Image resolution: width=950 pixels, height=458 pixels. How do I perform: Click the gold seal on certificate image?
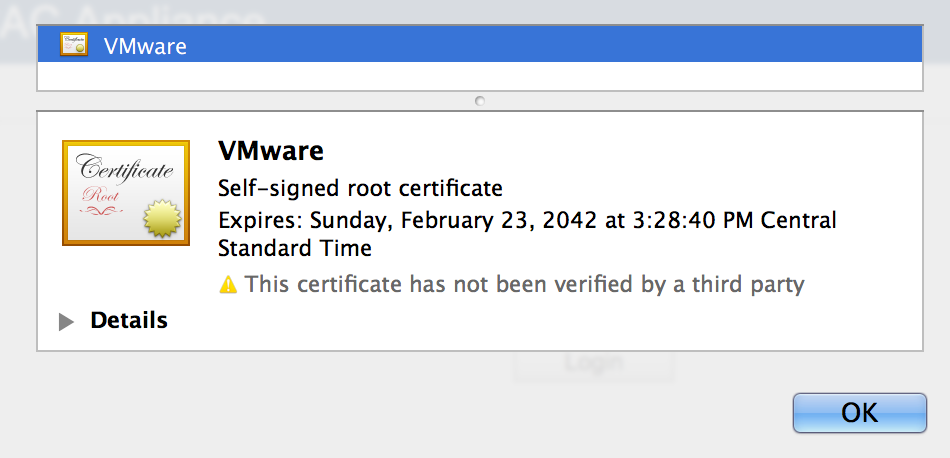pyautogui.click(x=163, y=219)
